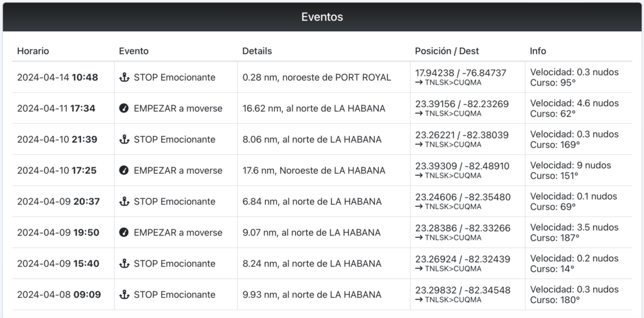Click the Details column header
644x318 pixels.
pyautogui.click(x=257, y=51)
